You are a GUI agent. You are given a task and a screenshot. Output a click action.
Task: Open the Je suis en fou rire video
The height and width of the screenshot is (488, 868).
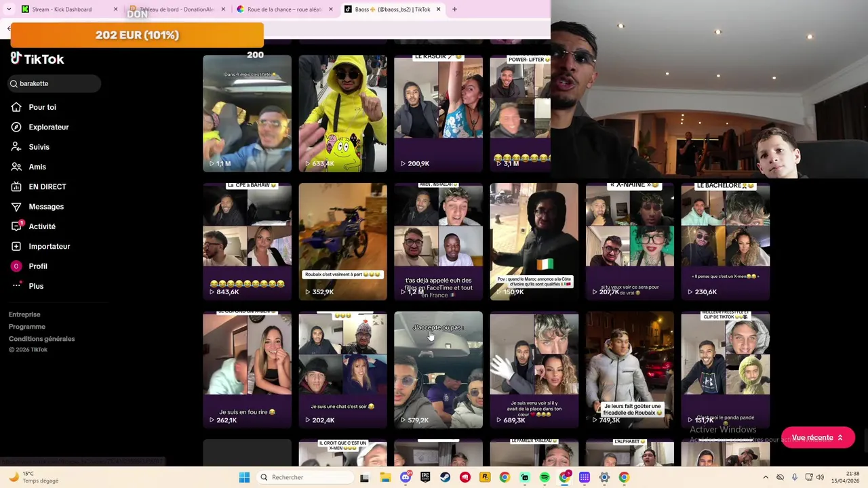tap(247, 370)
